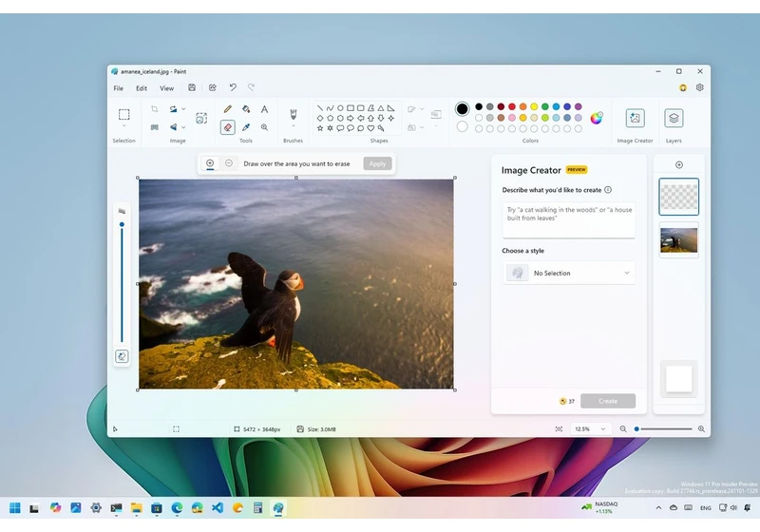This screenshot has height=532, width=760.
Task: Choose the yellow color swatch
Action: [x=534, y=106]
